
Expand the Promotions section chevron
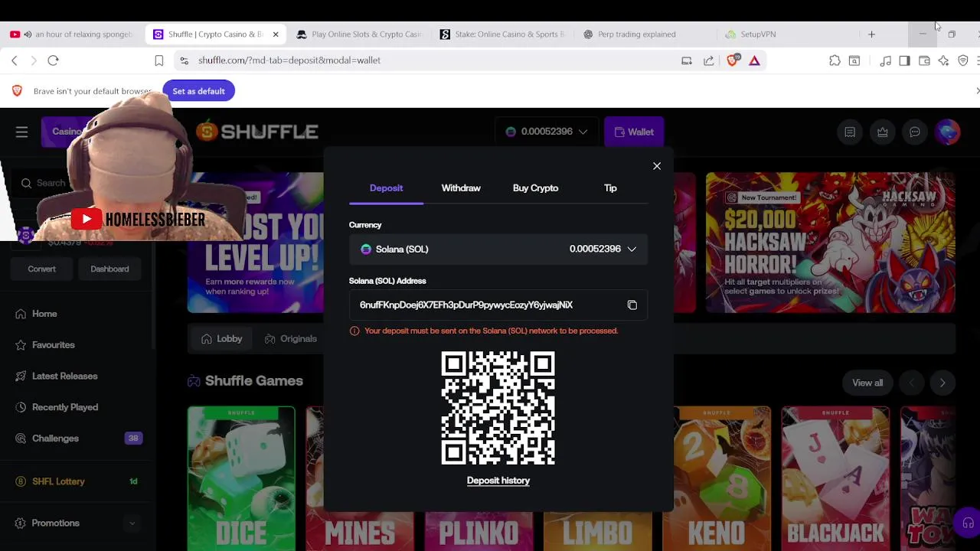pos(132,523)
